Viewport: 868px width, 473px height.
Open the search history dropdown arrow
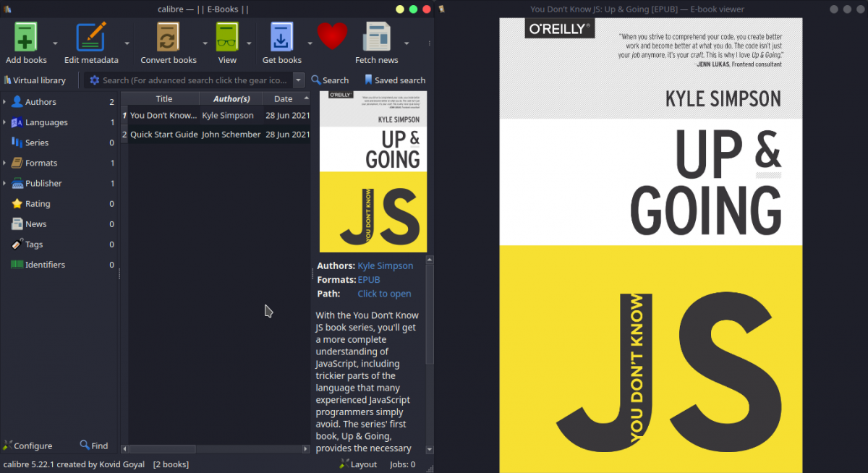(x=299, y=80)
